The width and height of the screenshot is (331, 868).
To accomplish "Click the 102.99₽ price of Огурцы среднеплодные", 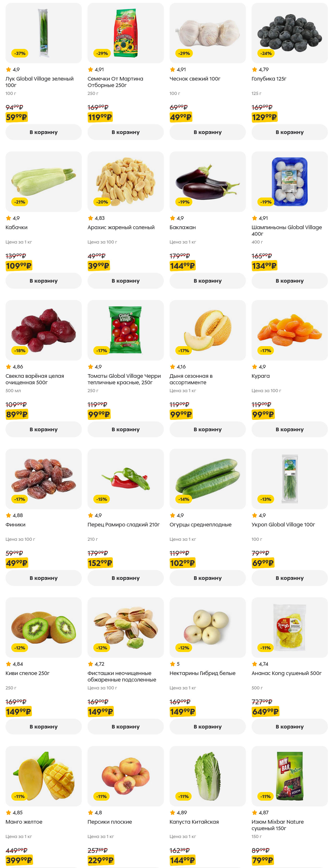I will (x=182, y=563).
